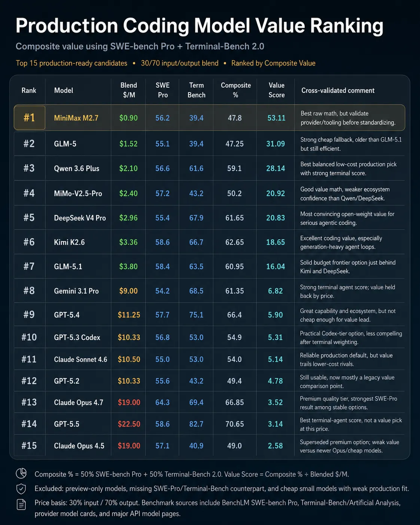
Task: Click the Kimi K2.6 model name
Action: pos(69,242)
